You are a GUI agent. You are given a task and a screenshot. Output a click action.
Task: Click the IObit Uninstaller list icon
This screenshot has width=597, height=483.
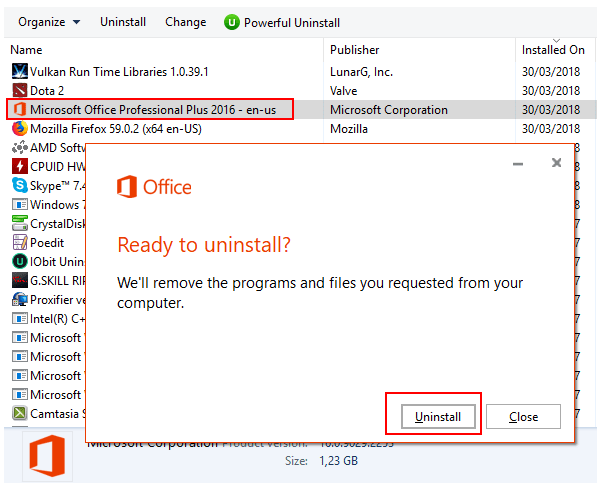19,261
